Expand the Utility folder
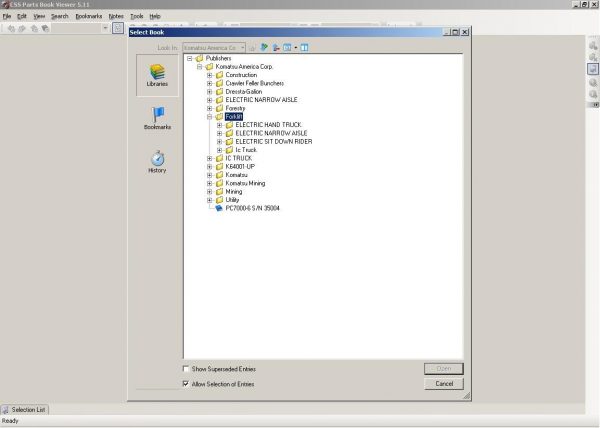 point(209,200)
